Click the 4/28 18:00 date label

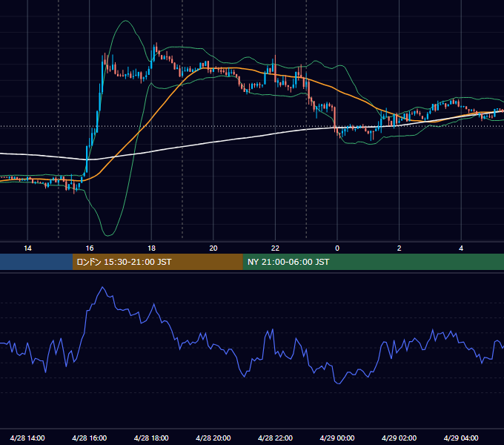[151, 438]
